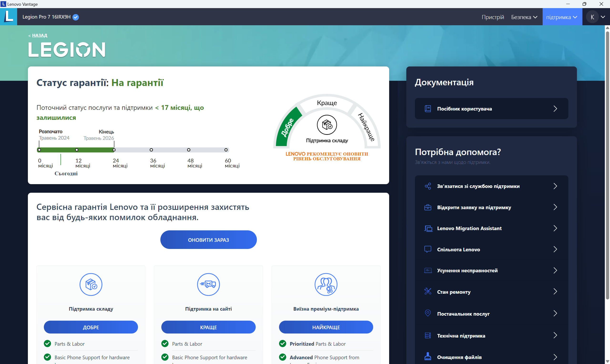The height and width of the screenshot is (364, 610).
Task: Click the 36 months marker on warranty timeline
Action: click(x=151, y=150)
